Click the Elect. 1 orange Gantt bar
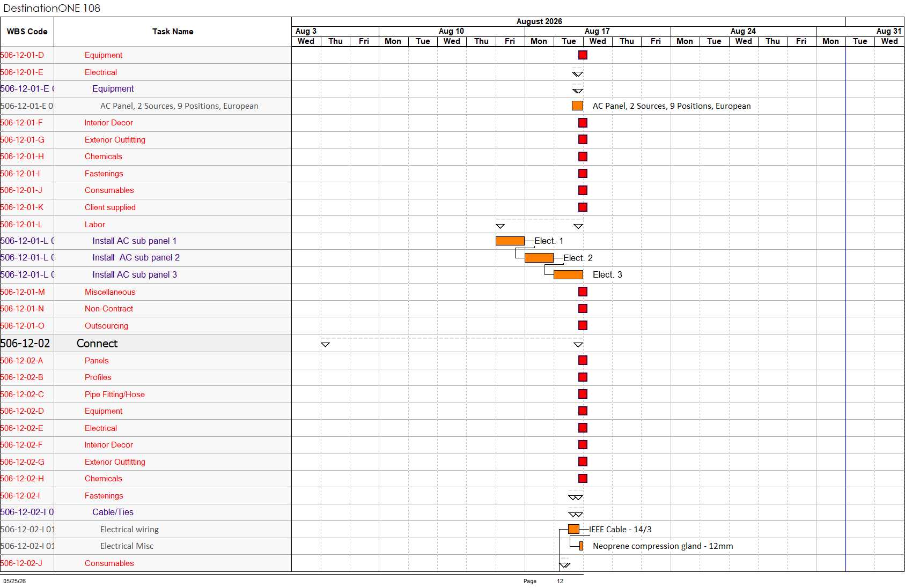This screenshot has height=588, width=905. (x=510, y=241)
